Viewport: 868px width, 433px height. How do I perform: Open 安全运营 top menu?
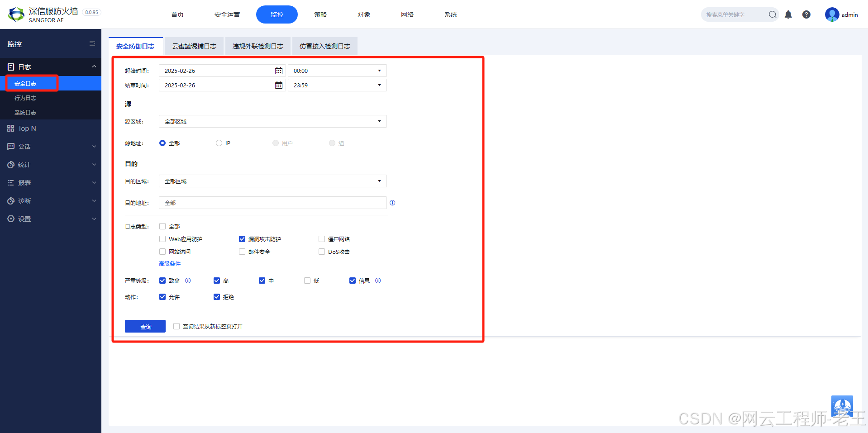(227, 14)
